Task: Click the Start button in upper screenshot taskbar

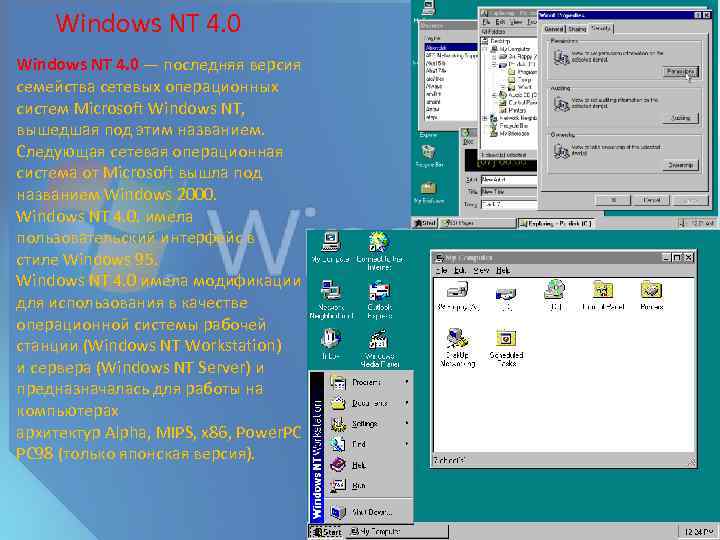Action: tap(425, 223)
